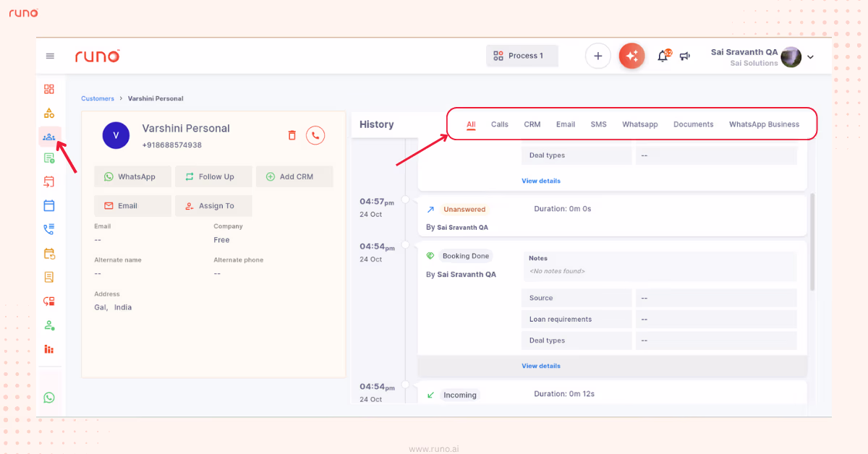Click the red delete icon for Varshini Personal
Screen dimensions: 868x454
(292, 135)
